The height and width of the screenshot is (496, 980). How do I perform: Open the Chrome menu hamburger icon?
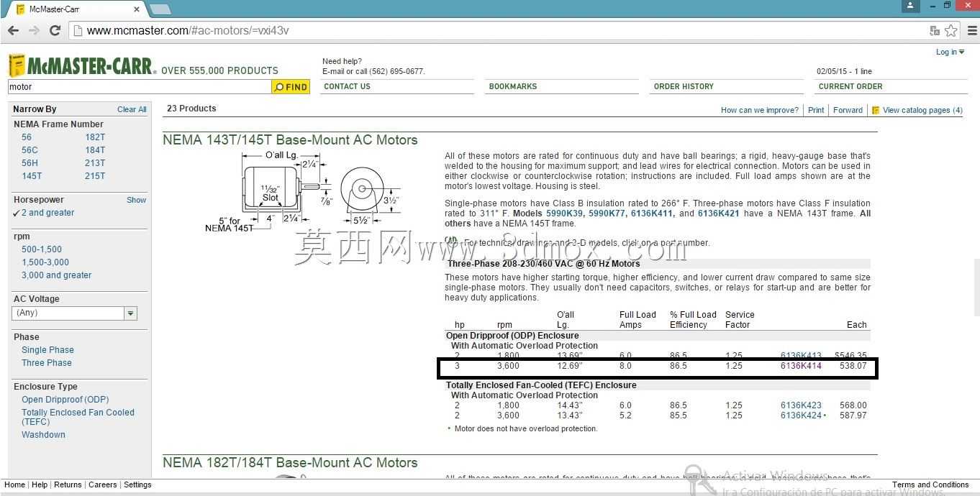point(971,30)
